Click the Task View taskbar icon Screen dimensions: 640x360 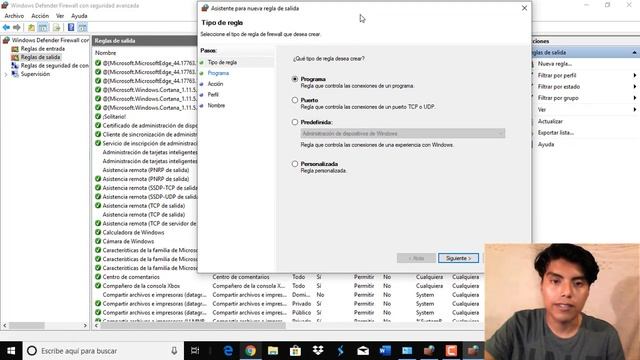pyautogui.click(x=195, y=351)
